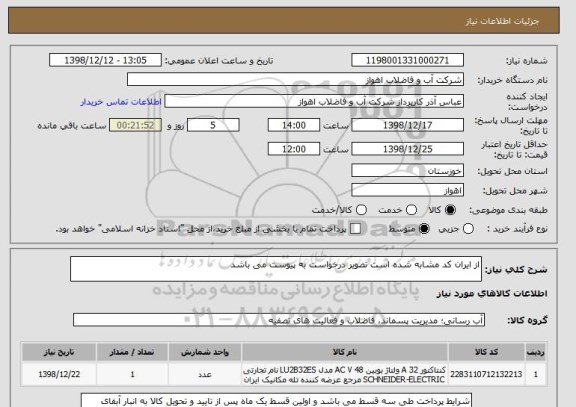Screen dimensions: 576x407
Task: Click the goods group field آب رسانی
Action: tap(279, 320)
